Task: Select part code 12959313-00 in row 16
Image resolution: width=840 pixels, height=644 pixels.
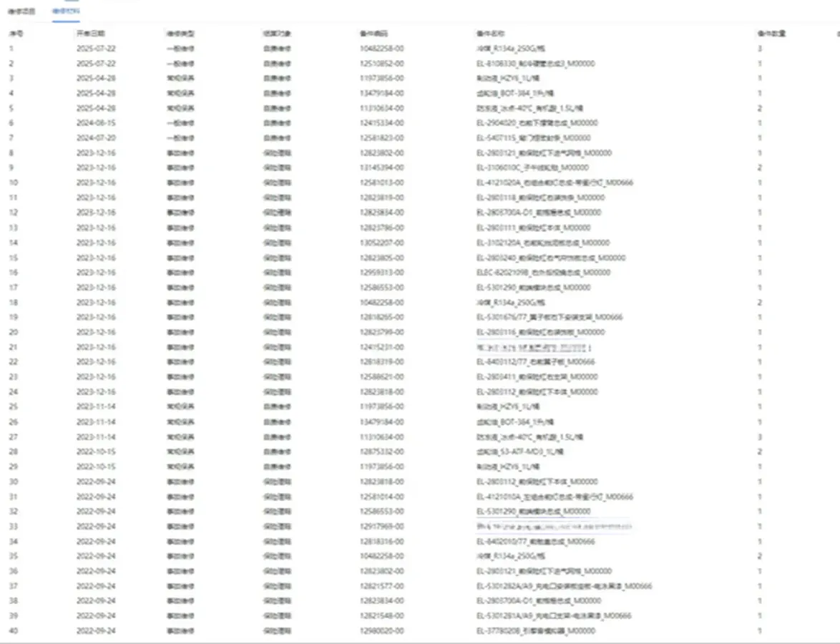Action: (x=381, y=273)
